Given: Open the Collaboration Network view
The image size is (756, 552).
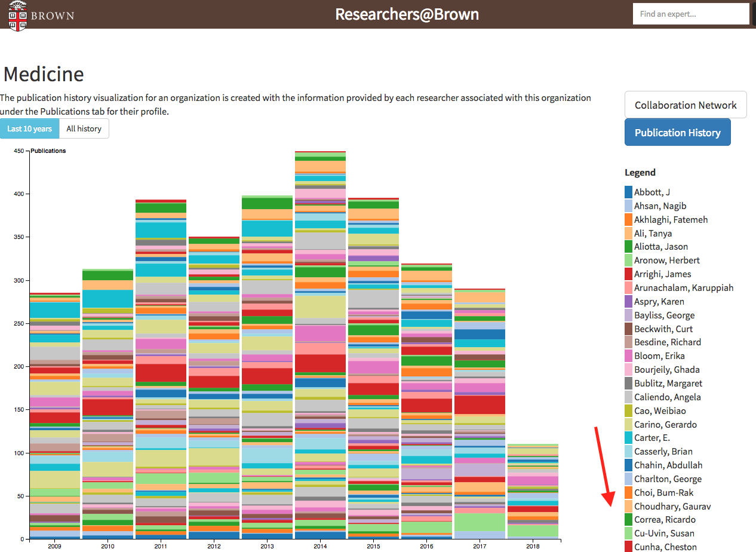Looking at the screenshot, I should [686, 105].
